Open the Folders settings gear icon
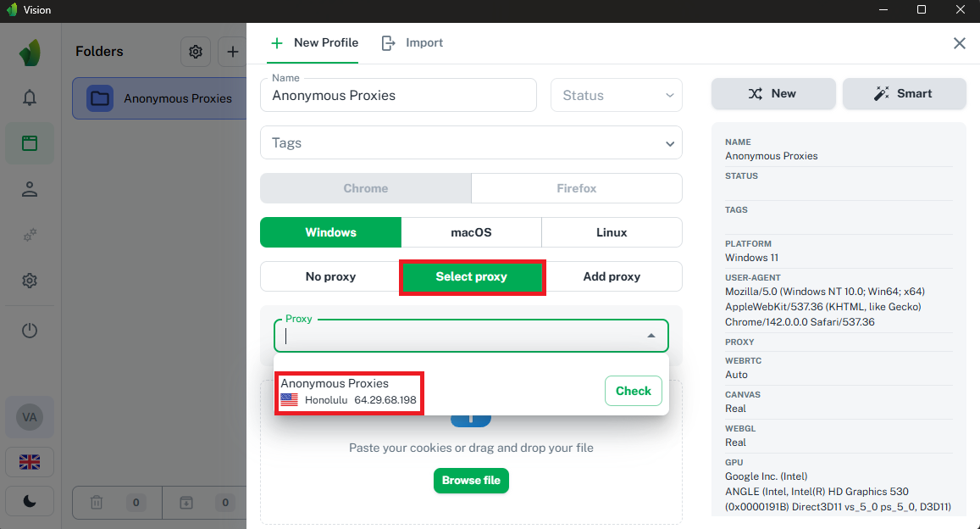This screenshot has width=980, height=529. tap(196, 52)
